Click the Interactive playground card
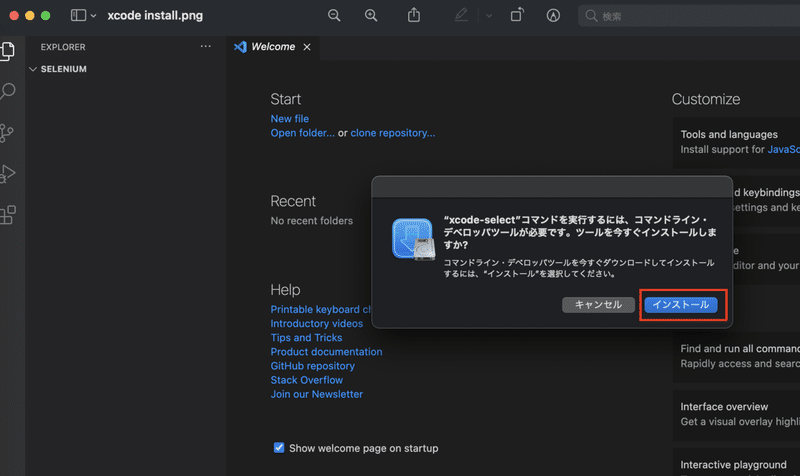Image resolution: width=800 pixels, height=476 pixels. (x=736, y=463)
